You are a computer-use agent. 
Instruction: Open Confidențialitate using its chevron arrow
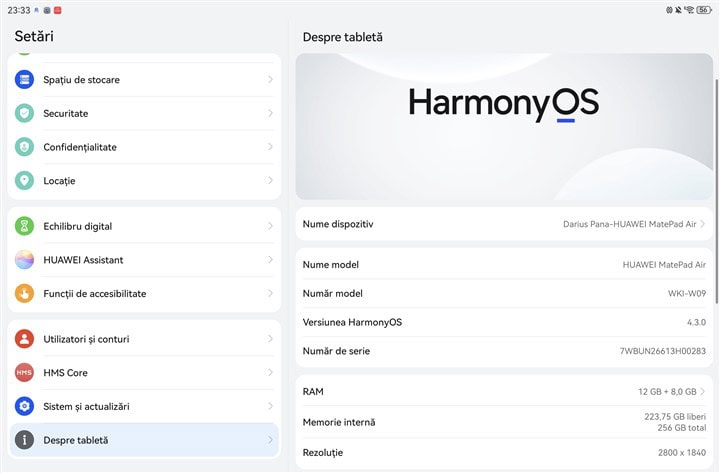pos(270,147)
